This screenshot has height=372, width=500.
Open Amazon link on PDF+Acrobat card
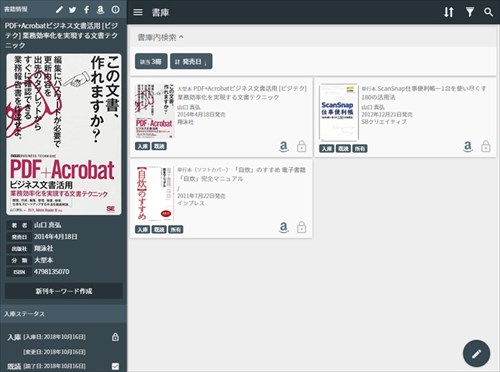point(283,146)
